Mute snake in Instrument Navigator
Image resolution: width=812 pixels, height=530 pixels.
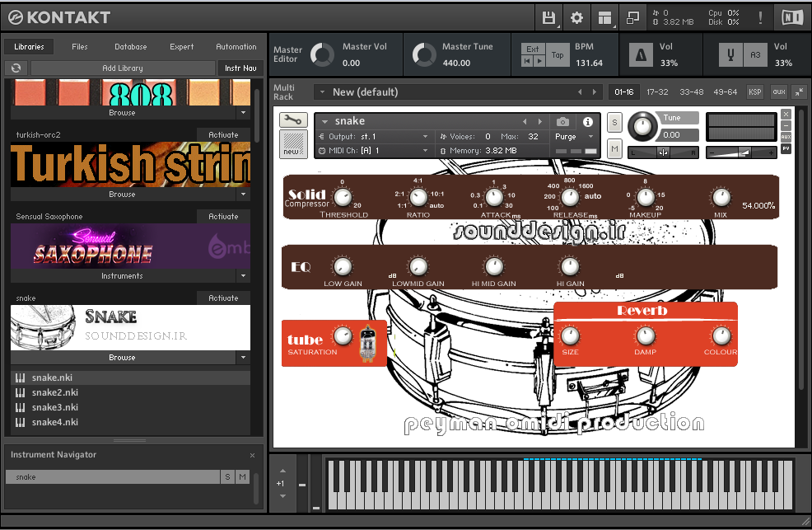(242, 477)
